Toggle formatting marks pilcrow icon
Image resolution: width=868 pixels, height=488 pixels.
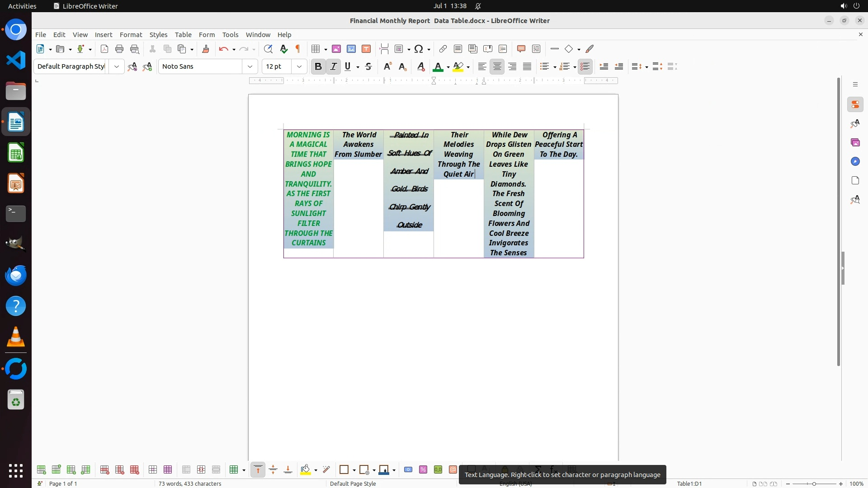pyautogui.click(x=298, y=49)
